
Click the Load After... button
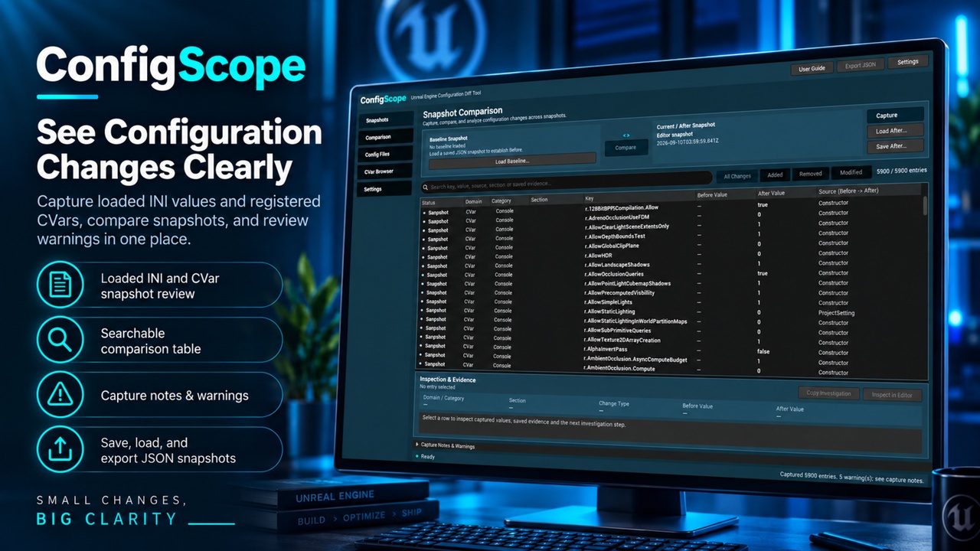(895, 131)
